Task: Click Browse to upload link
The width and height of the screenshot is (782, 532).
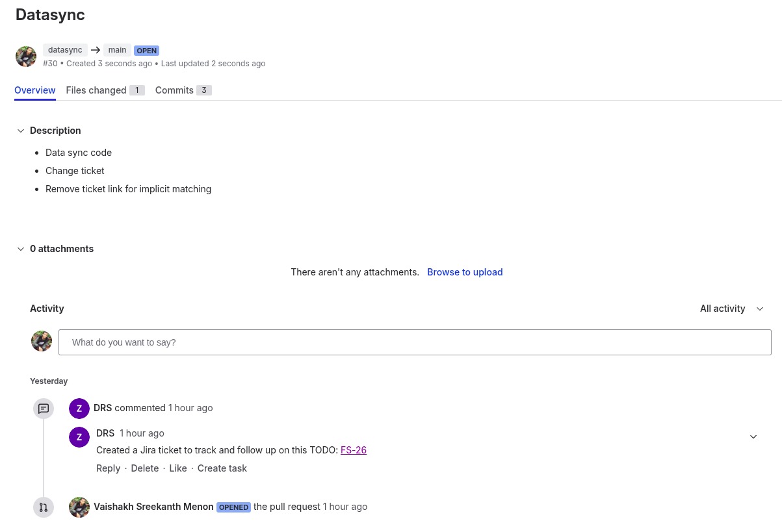Action: [465, 272]
